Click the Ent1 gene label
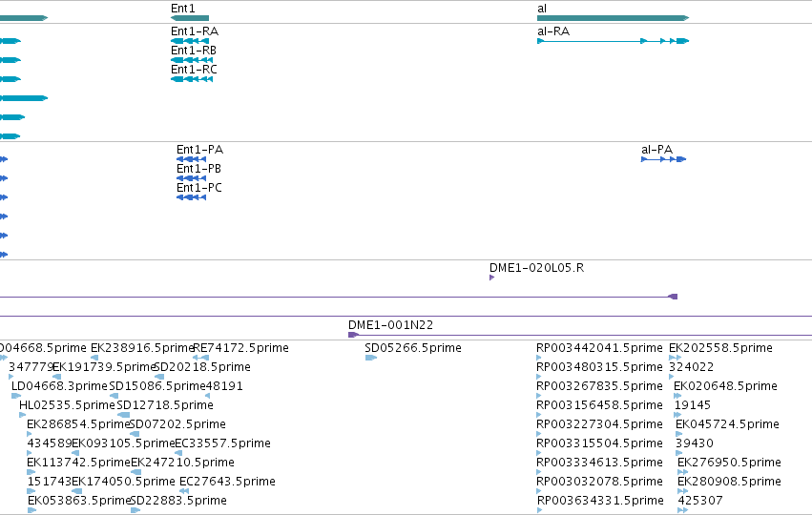Viewport: 812px width, 515px height. (183, 9)
